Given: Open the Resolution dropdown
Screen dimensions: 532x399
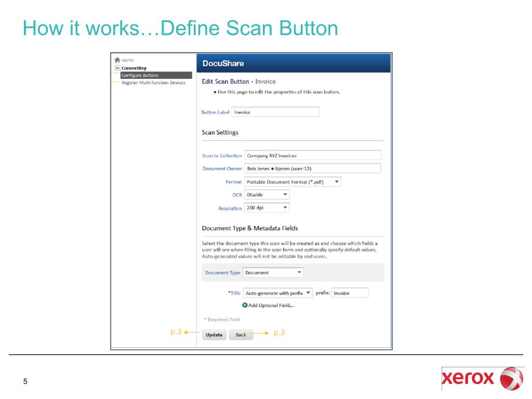Looking at the screenshot, I should click(267, 208).
